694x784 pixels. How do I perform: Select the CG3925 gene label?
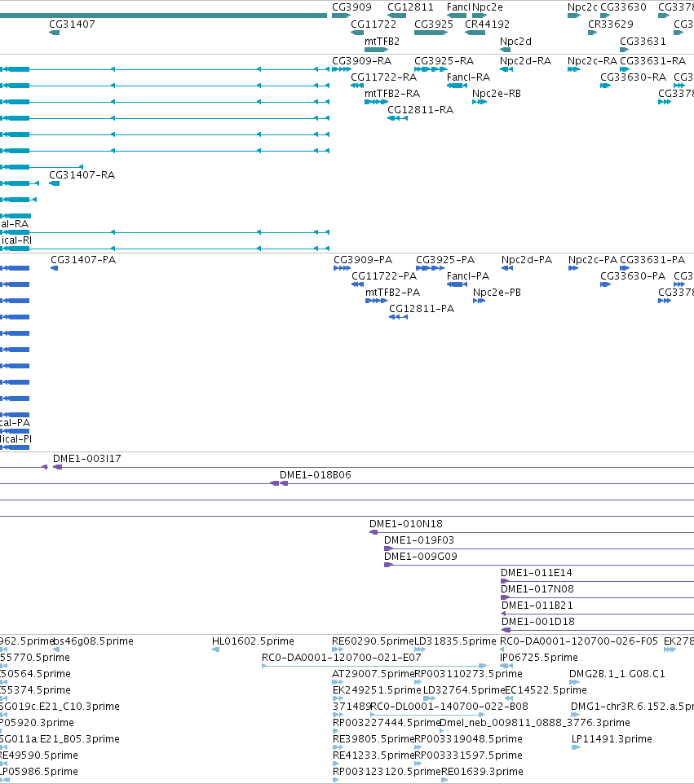click(434, 24)
